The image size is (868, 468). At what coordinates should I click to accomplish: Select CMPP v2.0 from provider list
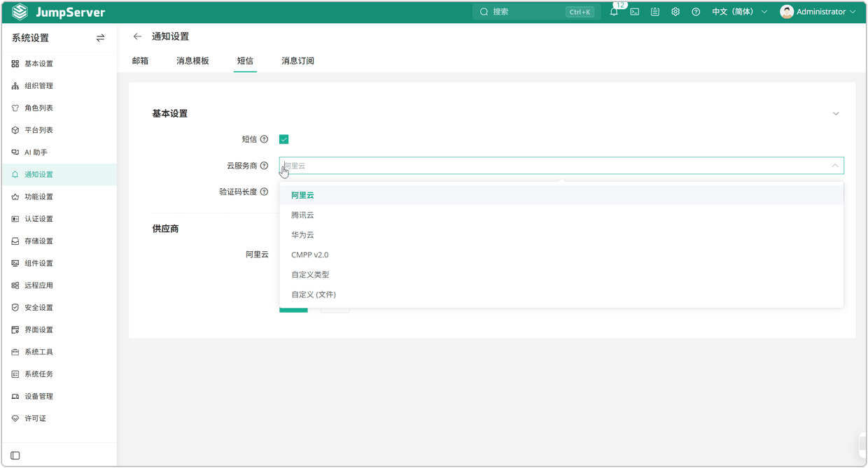[x=561, y=255]
